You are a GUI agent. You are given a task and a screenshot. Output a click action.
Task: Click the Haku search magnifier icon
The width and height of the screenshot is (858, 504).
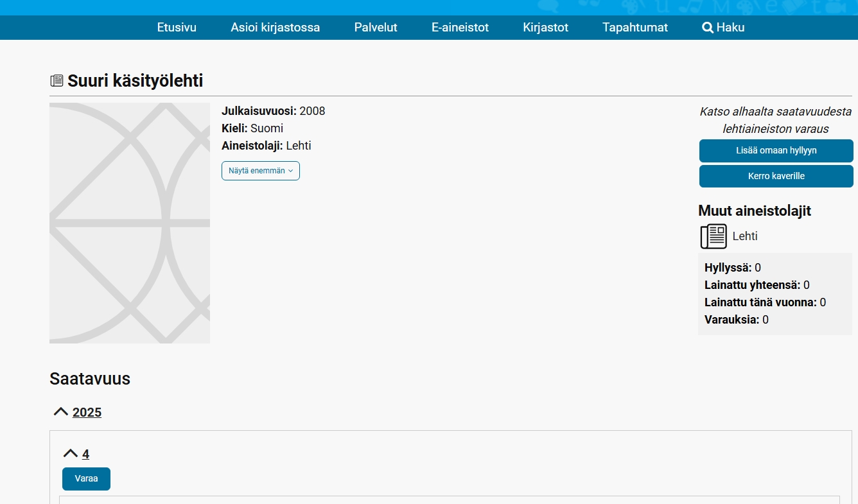coord(708,28)
